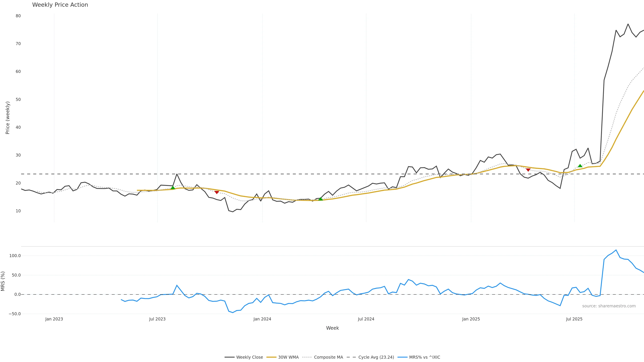
Task: Hide the 30W WMA series via legend
Action: [x=288, y=357]
